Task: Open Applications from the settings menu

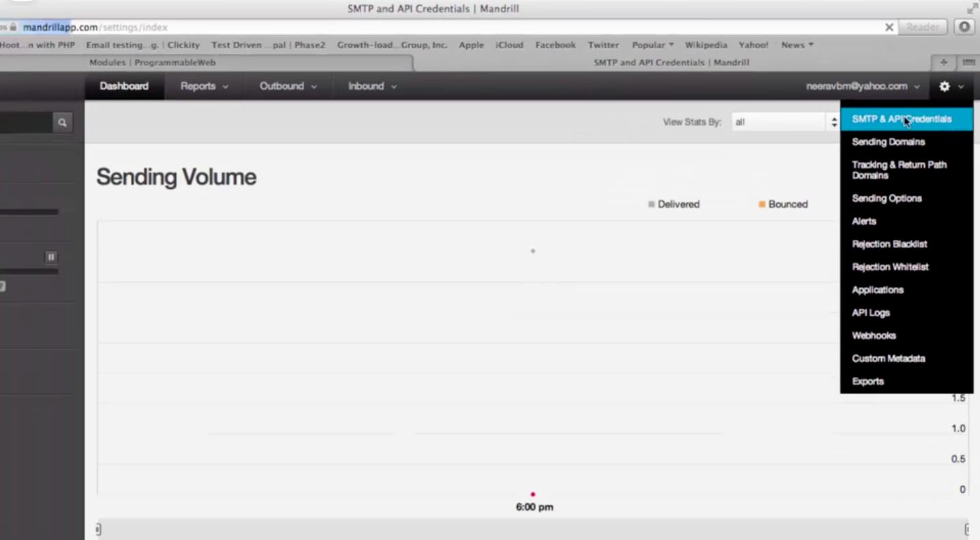Action: [878, 290]
